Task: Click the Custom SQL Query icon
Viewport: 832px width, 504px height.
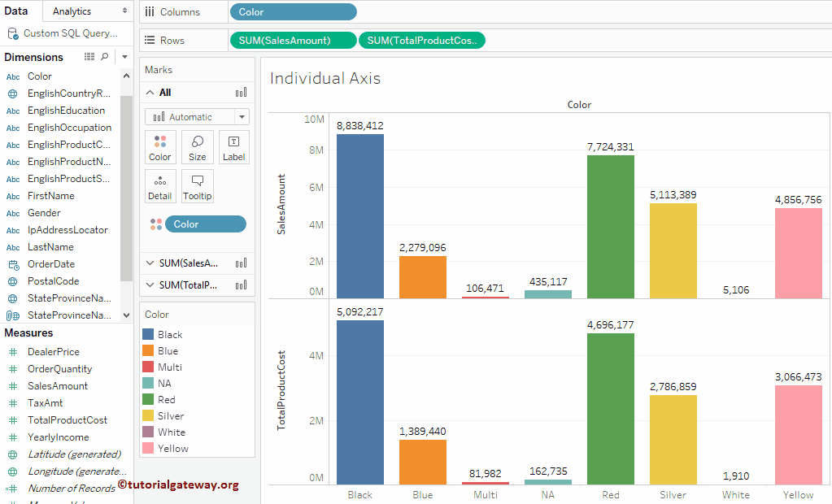Action: [11, 33]
